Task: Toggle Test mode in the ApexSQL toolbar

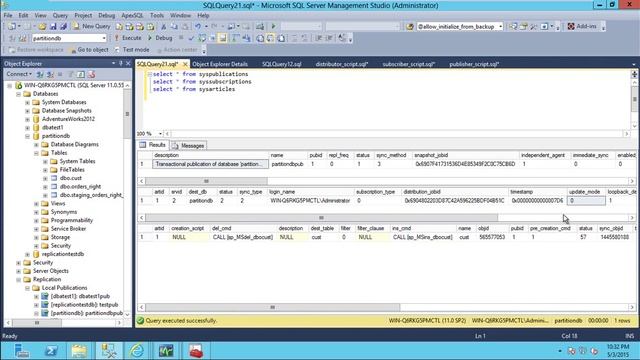Action: [132, 50]
